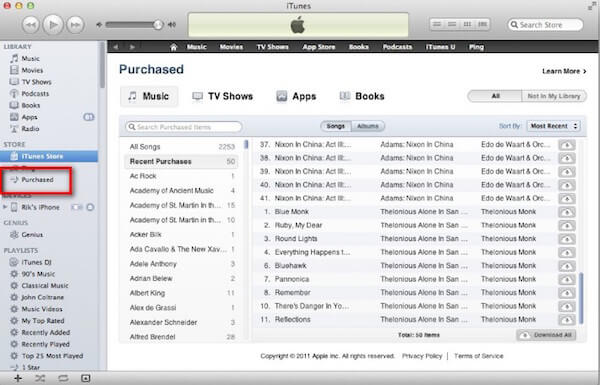Select Albert King in artist list
The height and width of the screenshot is (385, 600).
(182, 293)
